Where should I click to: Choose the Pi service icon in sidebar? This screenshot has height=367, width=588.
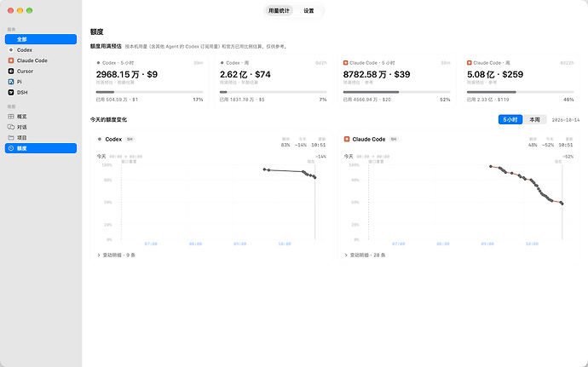[x=11, y=82]
